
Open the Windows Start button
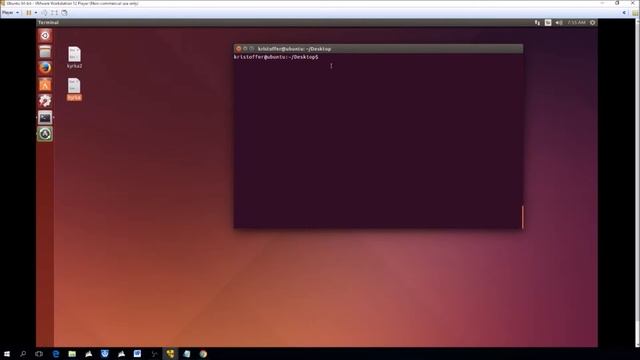point(7,354)
